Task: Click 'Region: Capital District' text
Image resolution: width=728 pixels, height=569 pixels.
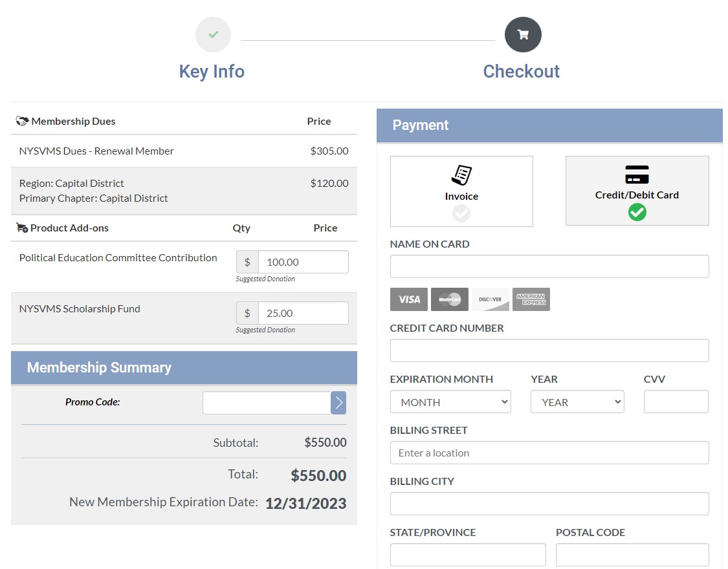Action: [x=71, y=183]
